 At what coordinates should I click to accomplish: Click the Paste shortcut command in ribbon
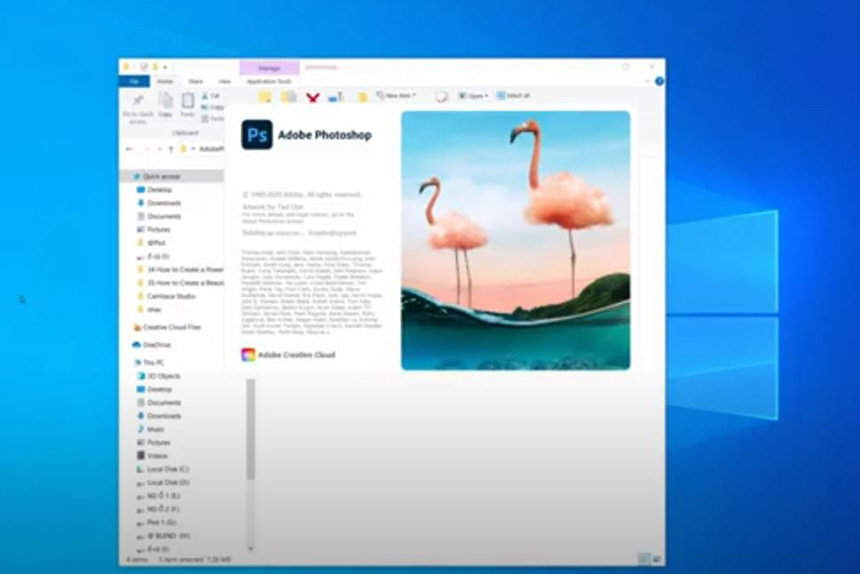click(x=213, y=118)
